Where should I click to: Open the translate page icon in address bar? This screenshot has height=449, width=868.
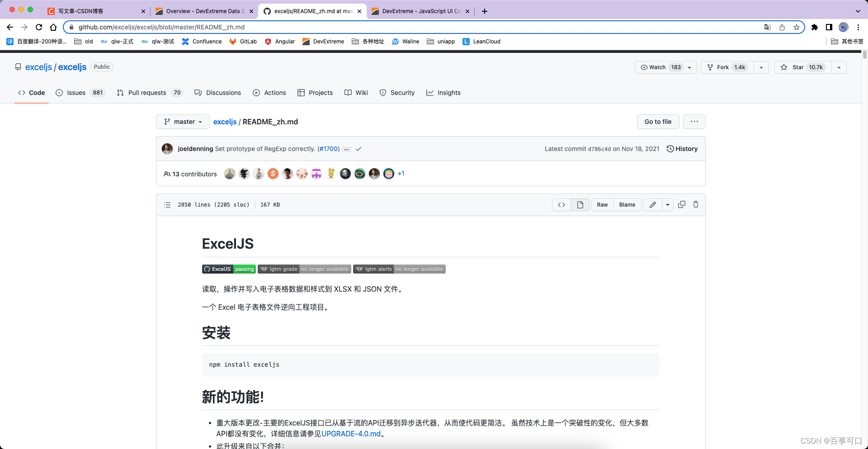[x=768, y=27]
